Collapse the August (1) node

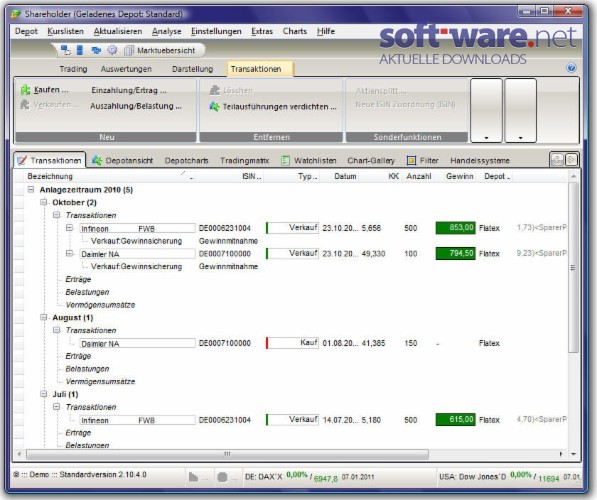pyautogui.click(x=44, y=317)
